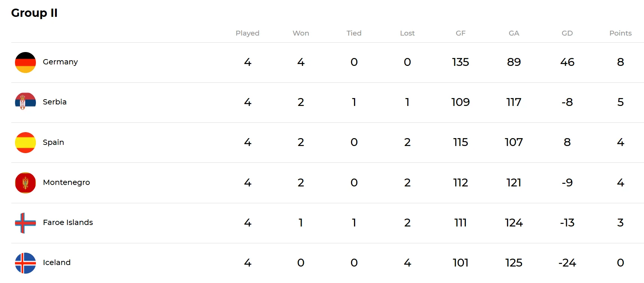
Task: Click the Germany flag icon
Action: (x=25, y=62)
